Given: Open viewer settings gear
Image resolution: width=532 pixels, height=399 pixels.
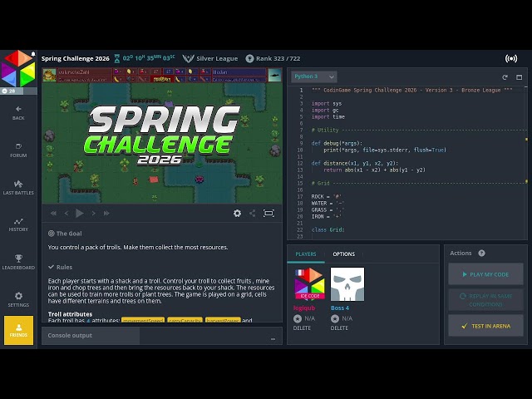Looking at the screenshot, I should tap(237, 213).
